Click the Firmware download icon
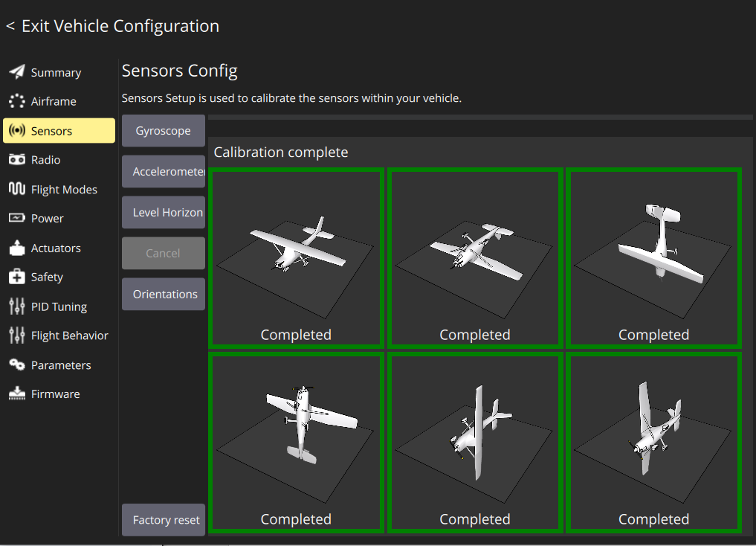Image resolution: width=756 pixels, height=546 pixels. coord(16,394)
